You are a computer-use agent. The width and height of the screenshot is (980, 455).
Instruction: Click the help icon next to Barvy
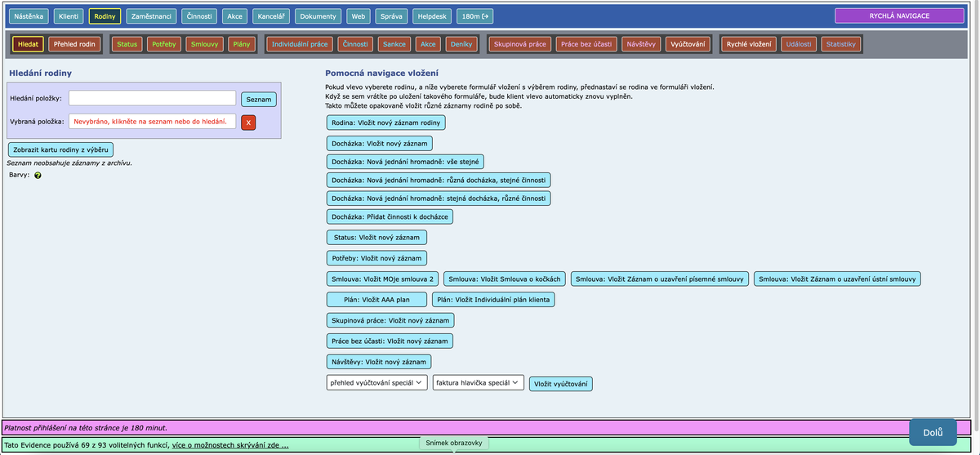point(38,176)
